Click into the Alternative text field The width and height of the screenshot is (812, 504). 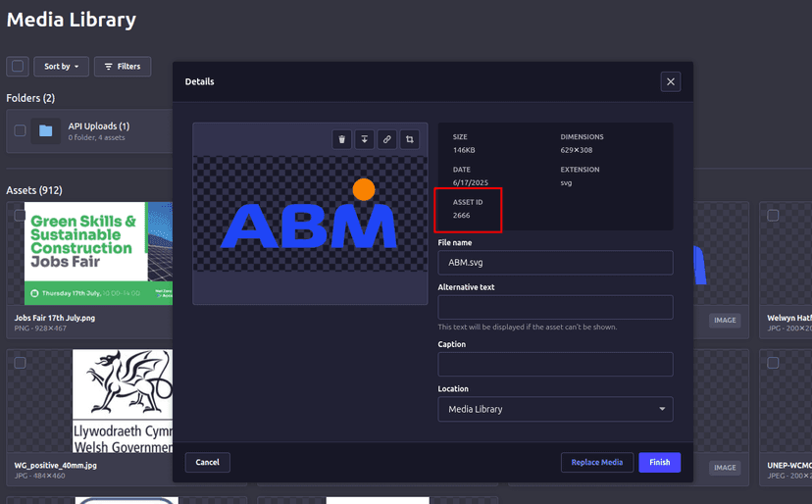click(554, 307)
